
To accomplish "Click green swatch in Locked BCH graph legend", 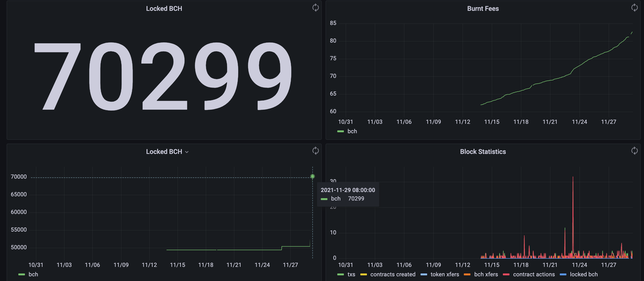I will coord(21,274).
